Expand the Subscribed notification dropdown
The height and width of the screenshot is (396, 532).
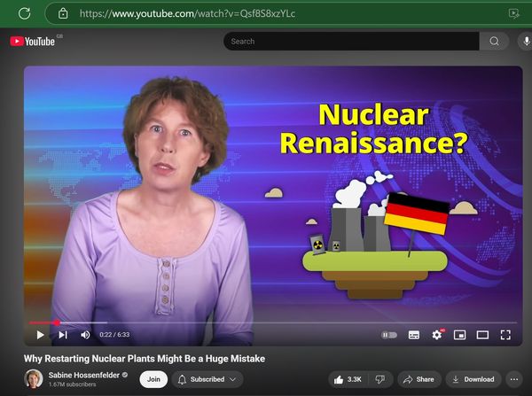coord(207,379)
